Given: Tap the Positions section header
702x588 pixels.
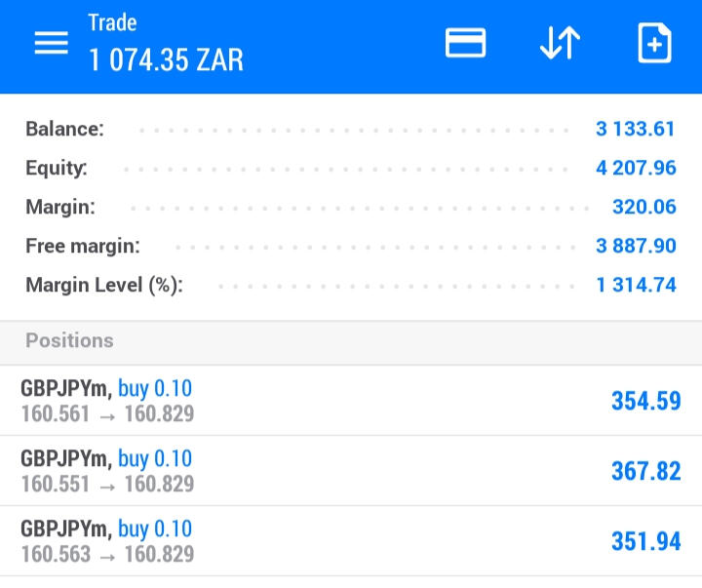Looking at the screenshot, I should coord(69,340).
